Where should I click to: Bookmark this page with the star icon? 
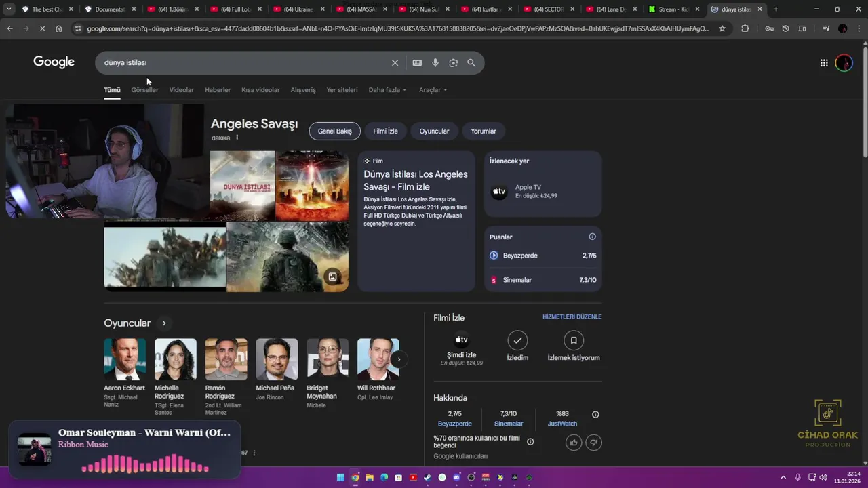[722, 28]
